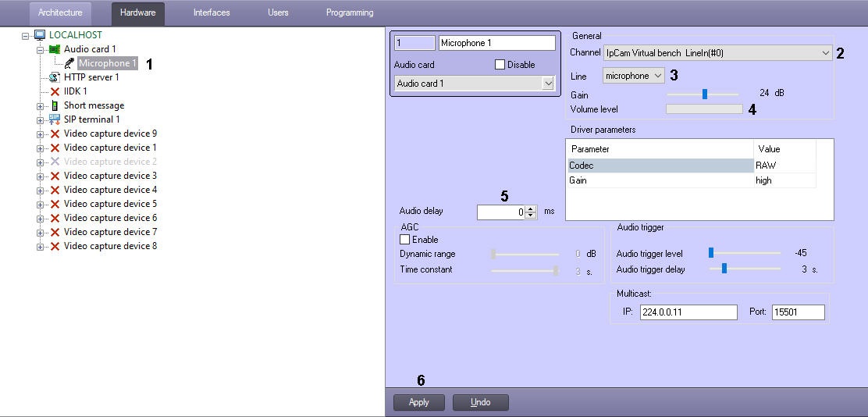Click the Parameter column header
The height and width of the screenshot is (417, 868).
660,149
